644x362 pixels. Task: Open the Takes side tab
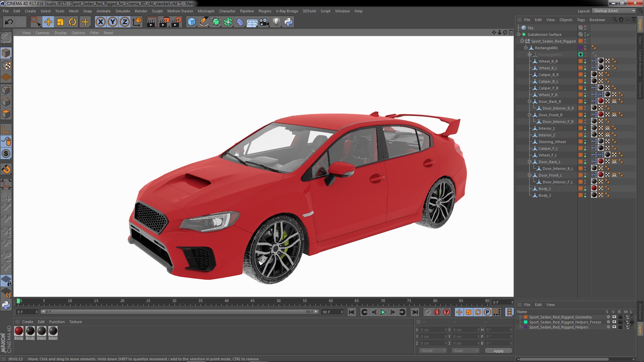tap(640, 40)
